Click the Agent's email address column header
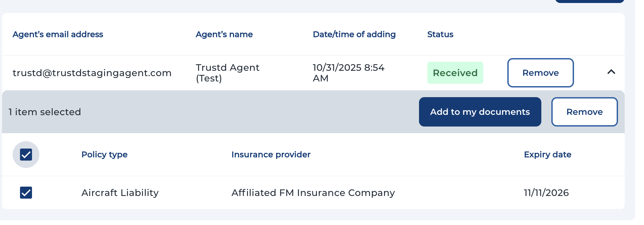Viewport: 644px width, 225px height. (x=58, y=34)
